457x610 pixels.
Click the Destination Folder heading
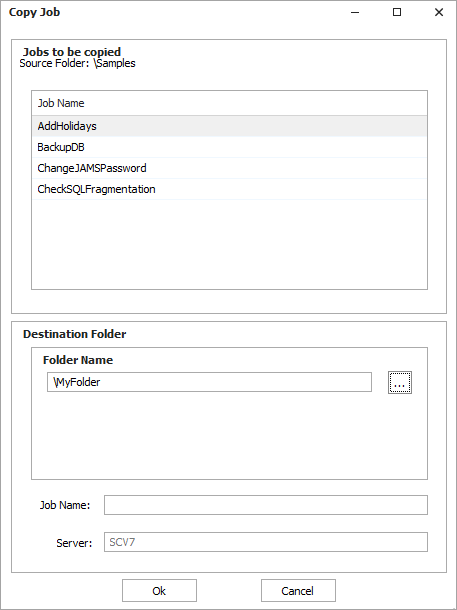tap(75, 334)
